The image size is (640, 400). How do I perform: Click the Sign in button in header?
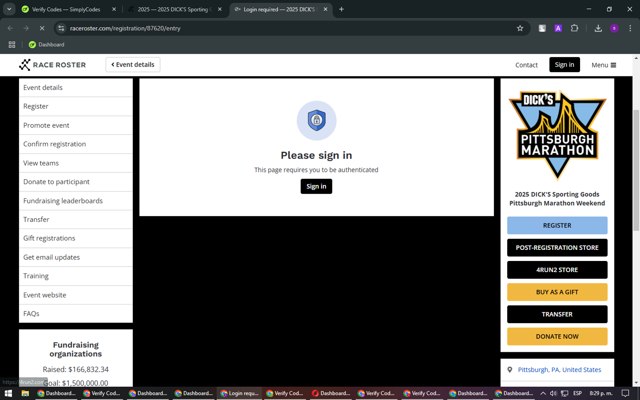[564, 64]
